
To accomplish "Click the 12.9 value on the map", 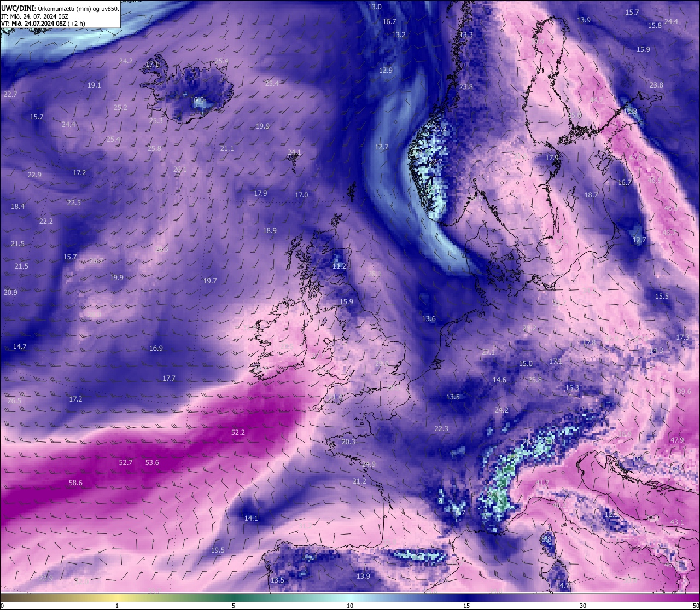I will tap(386, 70).
